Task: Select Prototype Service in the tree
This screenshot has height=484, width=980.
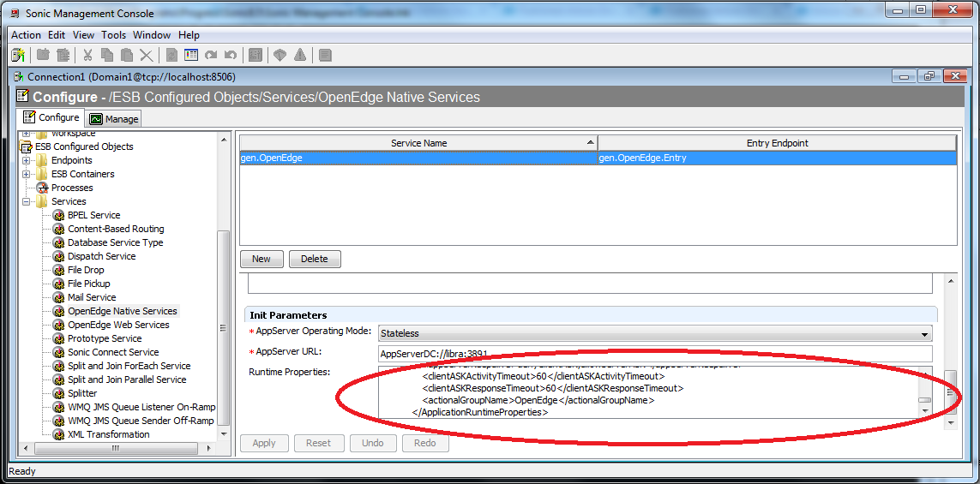Action: coord(105,338)
